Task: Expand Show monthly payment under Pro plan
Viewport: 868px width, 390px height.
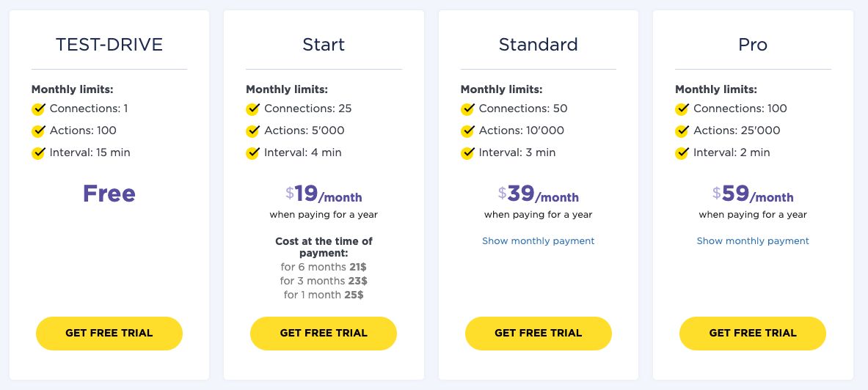Action: point(753,241)
